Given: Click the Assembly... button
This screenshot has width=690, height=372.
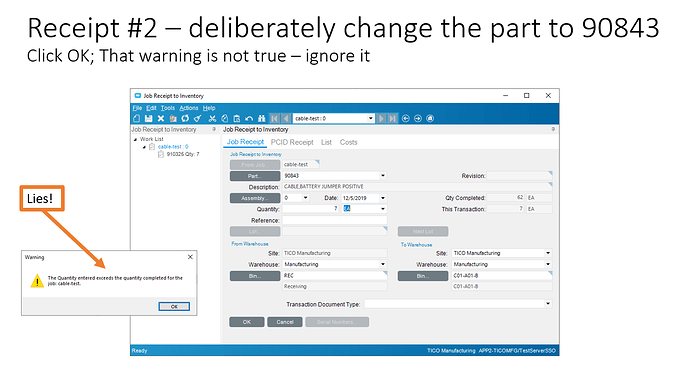Looking at the screenshot, I should point(255,198).
